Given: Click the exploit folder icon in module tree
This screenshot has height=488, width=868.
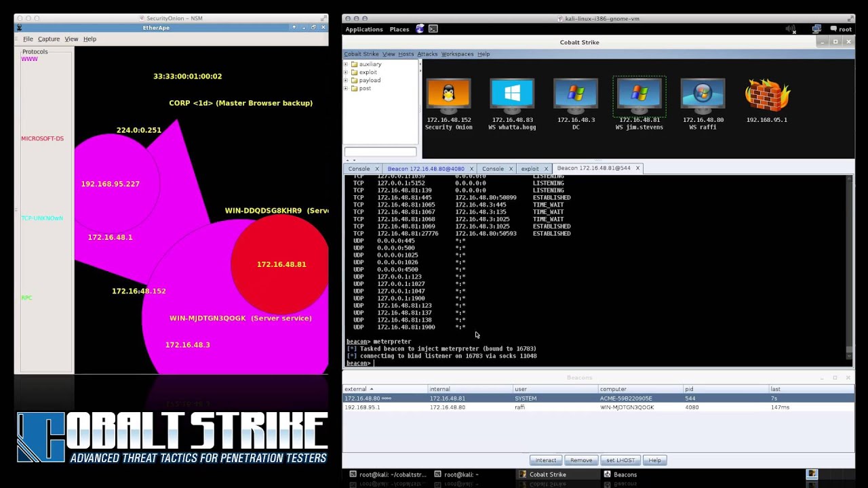Looking at the screenshot, I should click(354, 73).
